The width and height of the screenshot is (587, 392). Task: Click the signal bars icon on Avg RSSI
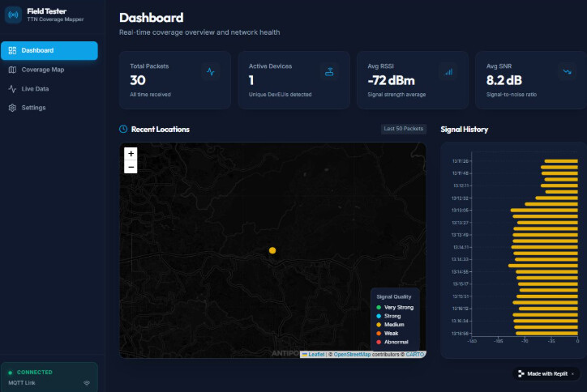point(448,71)
